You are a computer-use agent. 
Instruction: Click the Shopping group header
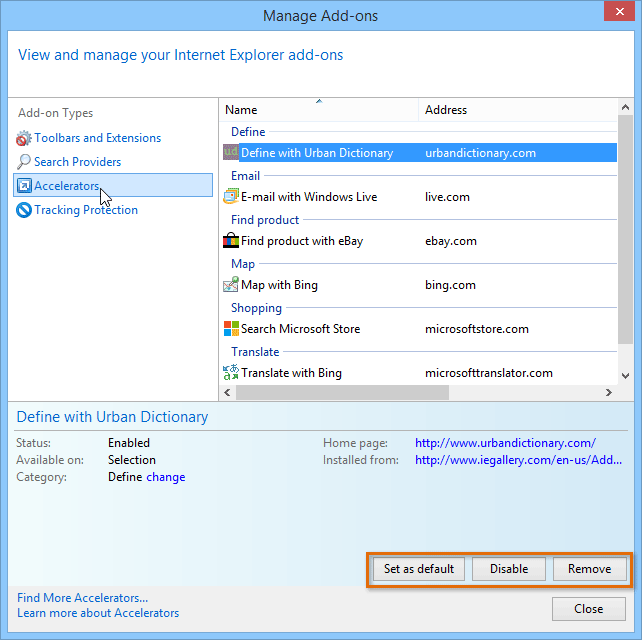256,308
